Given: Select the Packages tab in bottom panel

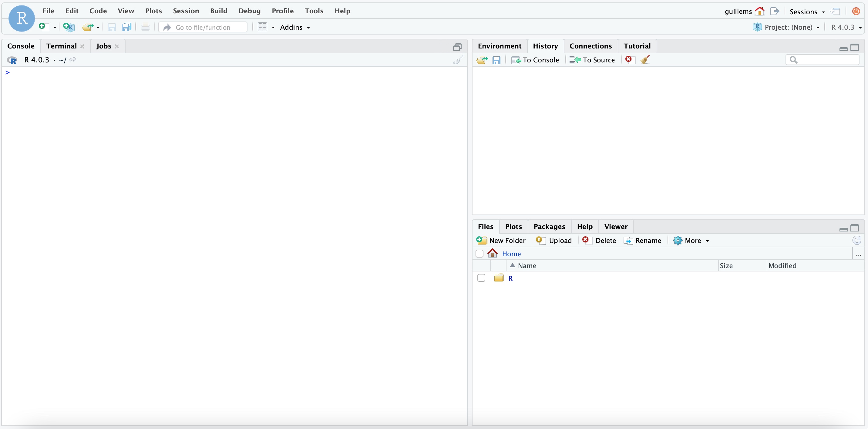Looking at the screenshot, I should pyautogui.click(x=549, y=226).
